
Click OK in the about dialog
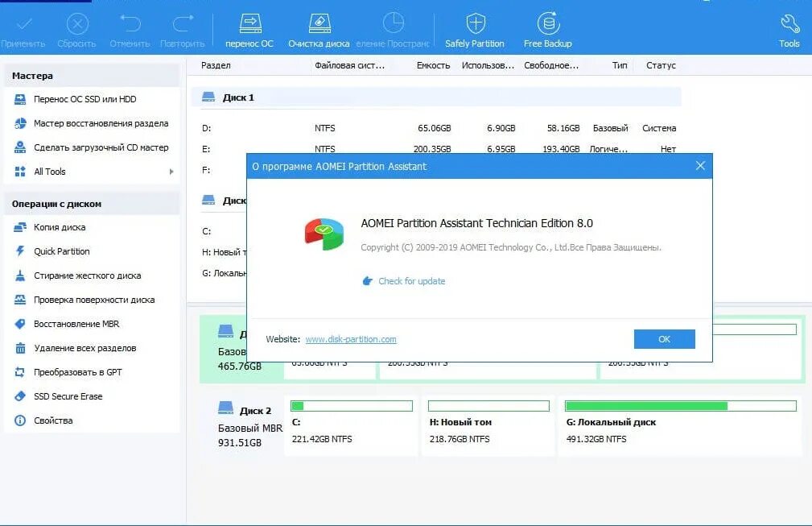tap(665, 339)
